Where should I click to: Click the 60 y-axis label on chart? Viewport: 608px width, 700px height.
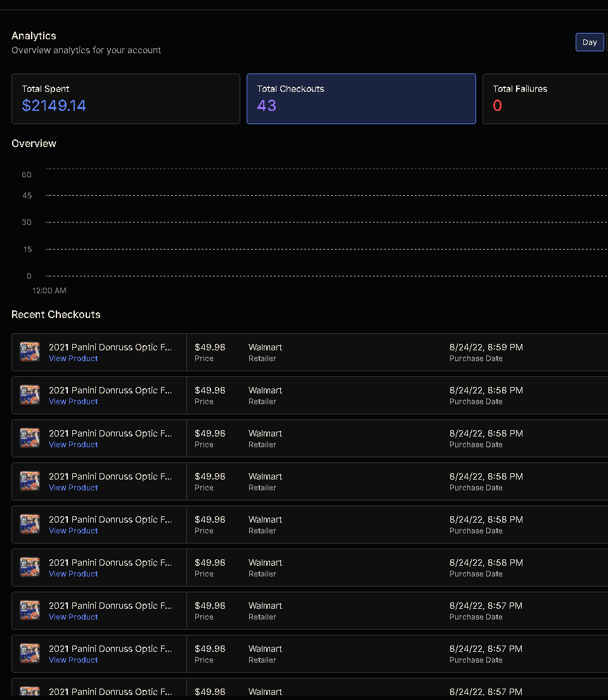27,175
